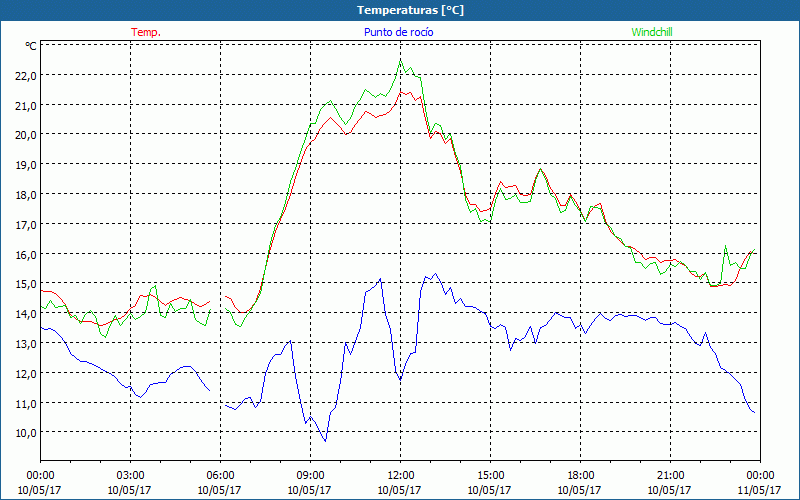Click the 06:00 time label

click(220, 476)
